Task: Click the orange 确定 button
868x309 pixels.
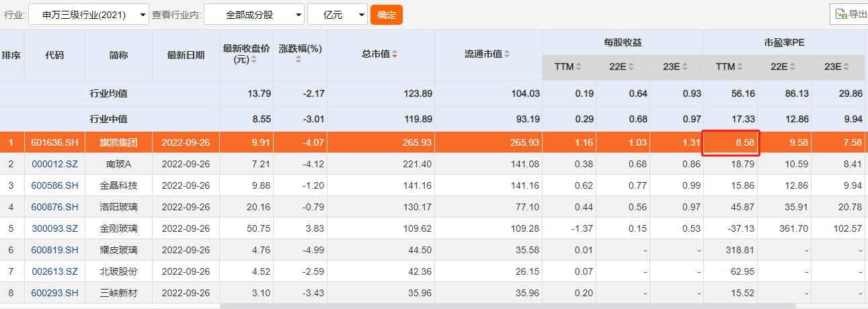Action: (387, 14)
